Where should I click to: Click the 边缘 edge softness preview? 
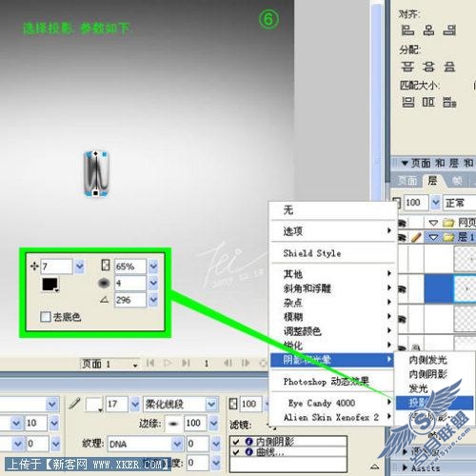click(173, 424)
